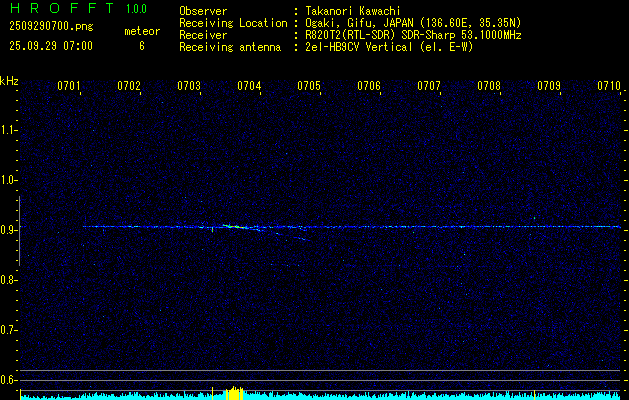Click the bright meteor echo near 0704

tap(237, 227)
